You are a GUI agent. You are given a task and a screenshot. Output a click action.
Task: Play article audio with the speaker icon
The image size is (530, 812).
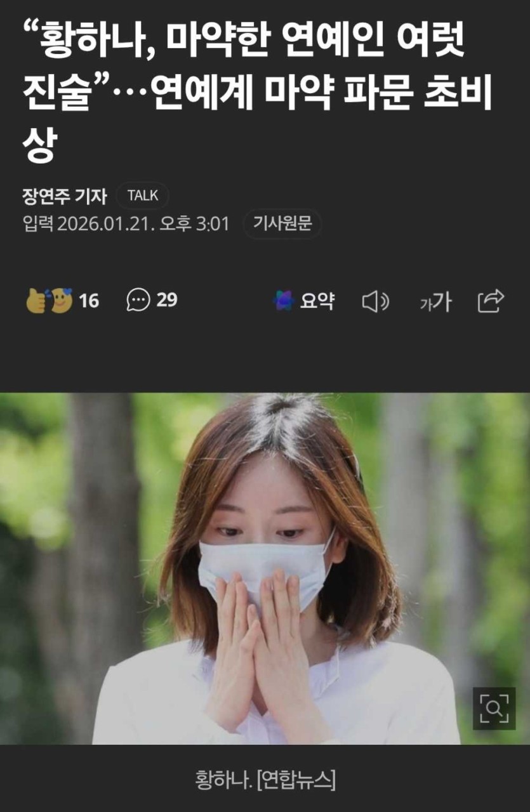coord(375,301)
